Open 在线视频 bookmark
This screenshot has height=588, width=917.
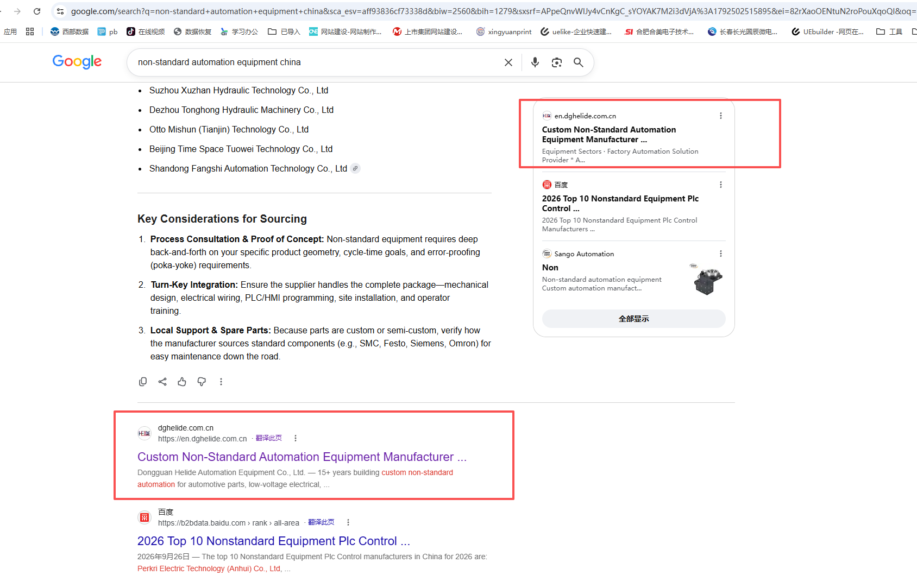146,31
